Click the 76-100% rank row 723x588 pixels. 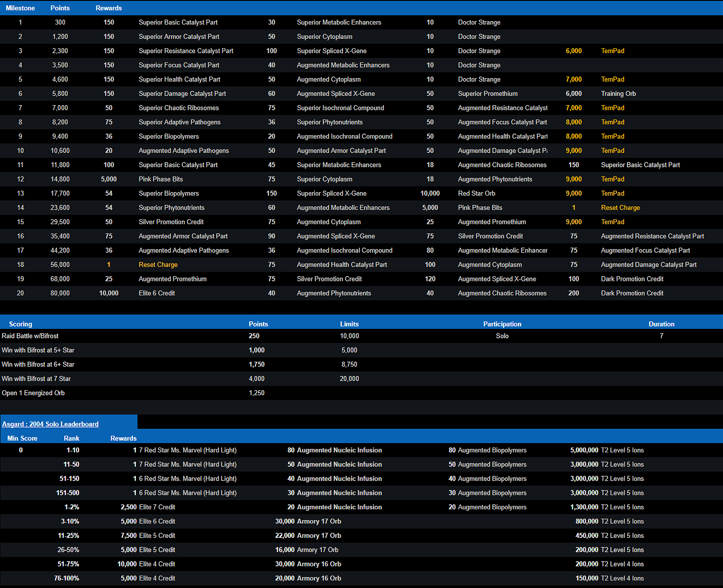click(66, 578)
